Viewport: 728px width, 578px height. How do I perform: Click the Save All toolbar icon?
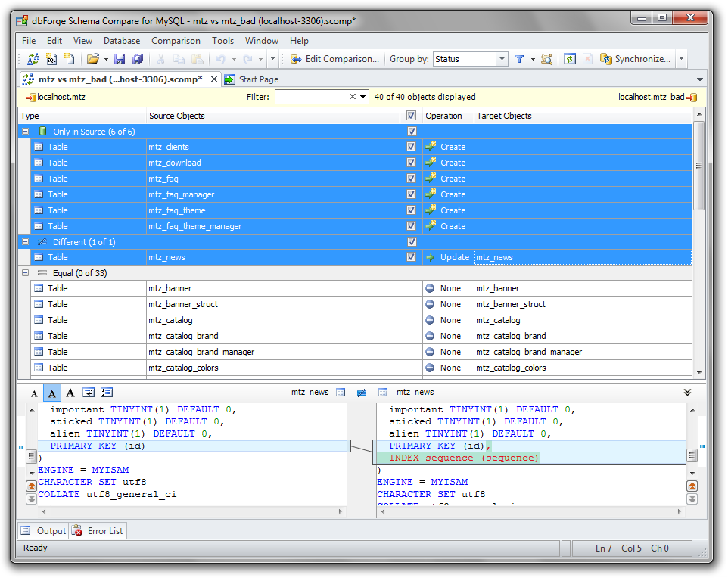click(138, 59)
